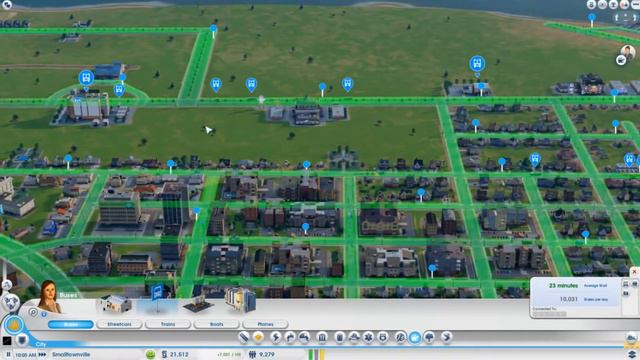Open the Government columned-building icon
This screenshot has height=360, width=640.
(x=322, y=337)
